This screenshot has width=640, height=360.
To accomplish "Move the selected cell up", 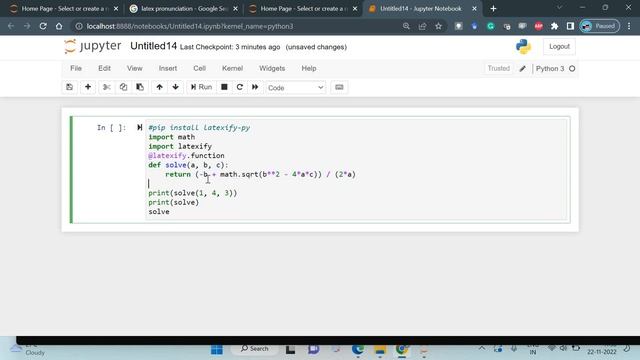I will coord(160,87).
